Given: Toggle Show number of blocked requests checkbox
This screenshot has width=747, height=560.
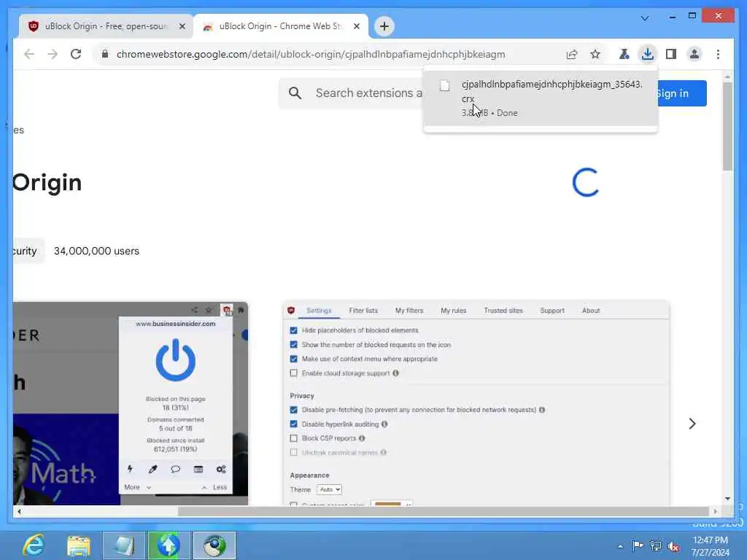Looking at the screenshot, I should point(293,344).
